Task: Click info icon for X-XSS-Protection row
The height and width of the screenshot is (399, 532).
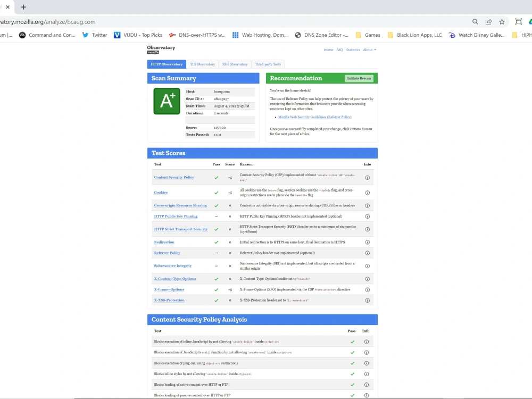Action: click(367, 301)
